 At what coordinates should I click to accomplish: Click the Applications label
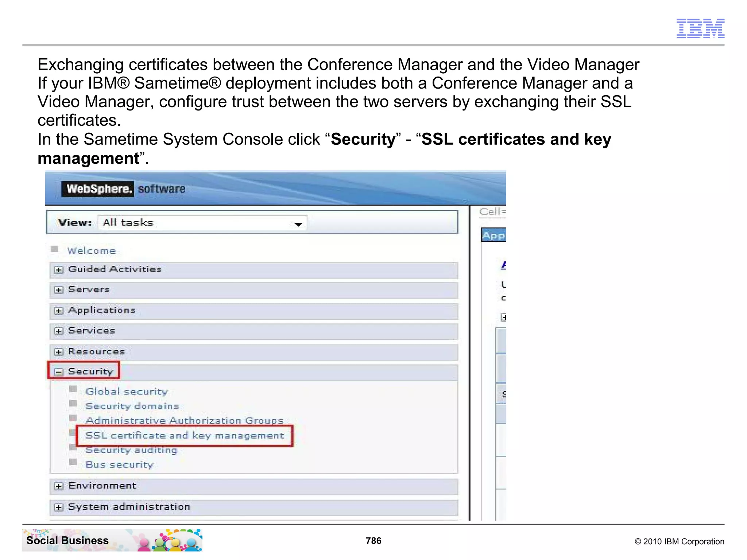tap(102, 310)
